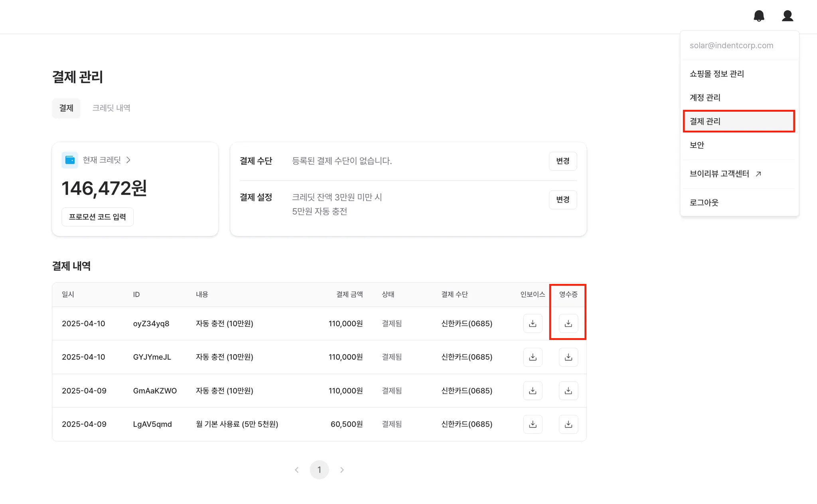The image size is (817, 504).
Task: Open 쇼핑몰 정보 관리 menu item
Action: [716, 74]
